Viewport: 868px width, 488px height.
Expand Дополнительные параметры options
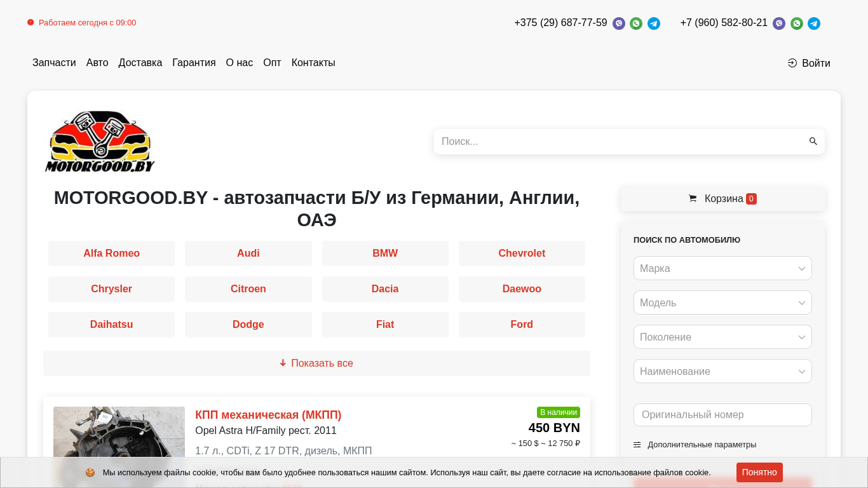695,445
